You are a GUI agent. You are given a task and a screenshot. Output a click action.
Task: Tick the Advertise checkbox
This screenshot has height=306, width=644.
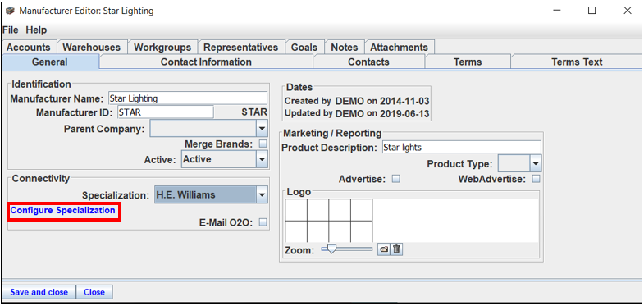click(x=396, y=179)
